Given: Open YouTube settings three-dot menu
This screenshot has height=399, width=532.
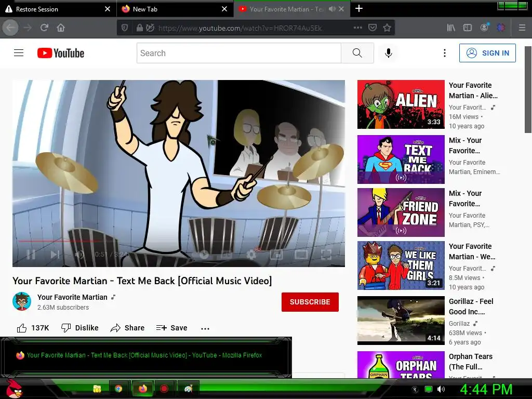Looking at the screenshot, I should [x=445, y=53].
